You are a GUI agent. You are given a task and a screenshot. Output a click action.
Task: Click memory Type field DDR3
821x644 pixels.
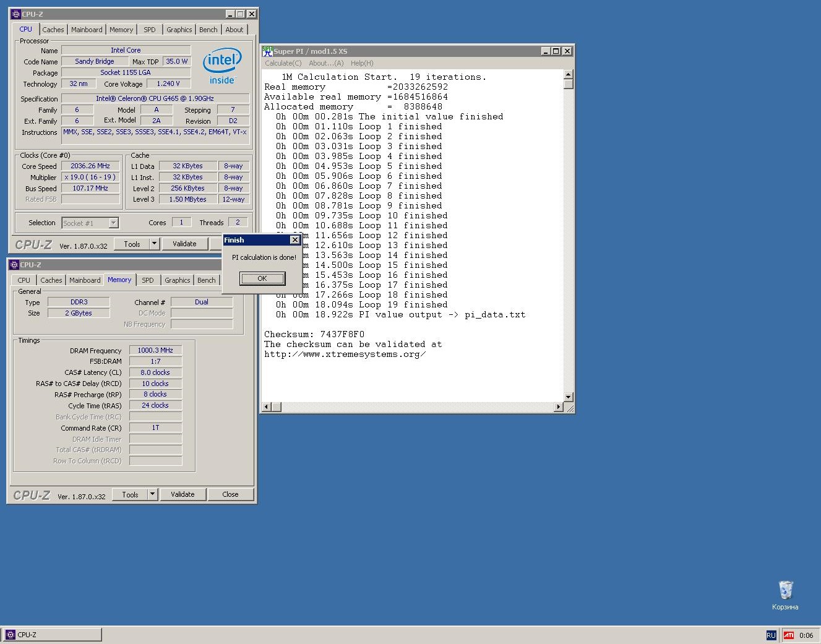coord(79,302)
